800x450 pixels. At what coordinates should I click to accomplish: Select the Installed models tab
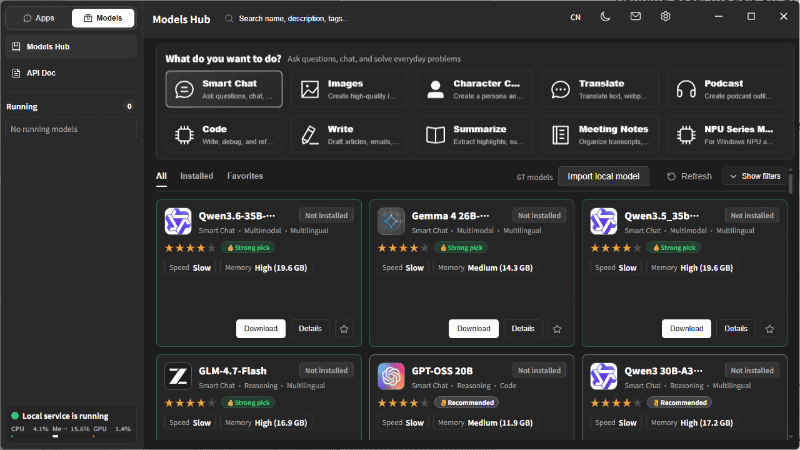tap(196, 176)
